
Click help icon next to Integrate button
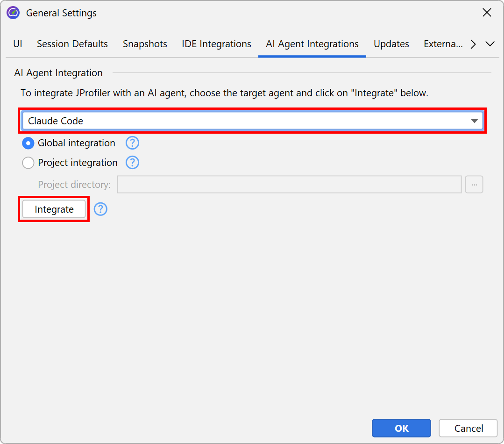coord(100,209)
